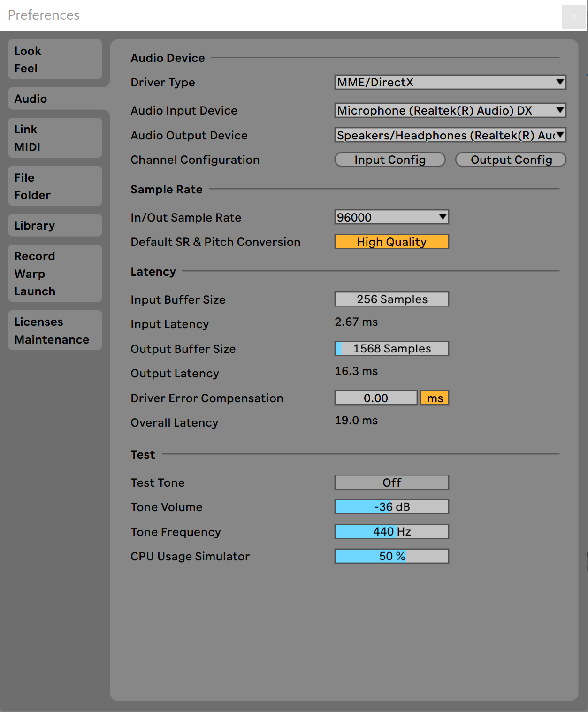This screenshot has height=712, width=588.
Task: Click the Input Config button
Action: point(390,160)
